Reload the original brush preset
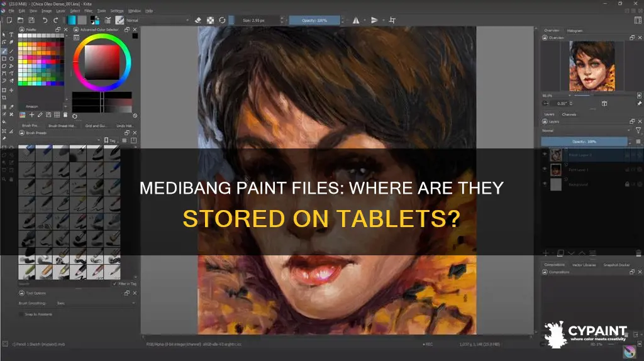Viewport: 644px width, 361px height. [x=222, y=20]
